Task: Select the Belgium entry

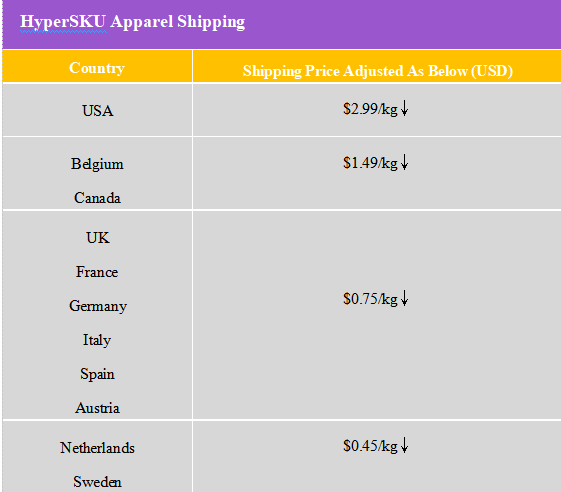Action: [97, 164]
